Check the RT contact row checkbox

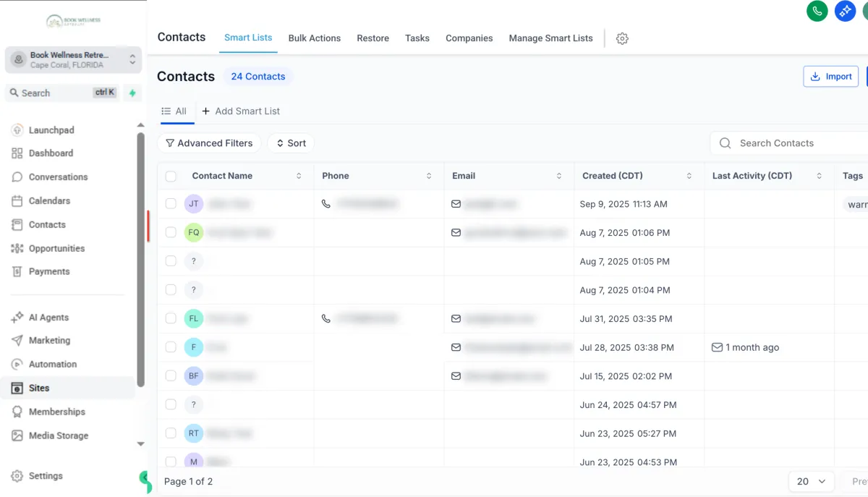pyautogui.click(x=171, y=433)
